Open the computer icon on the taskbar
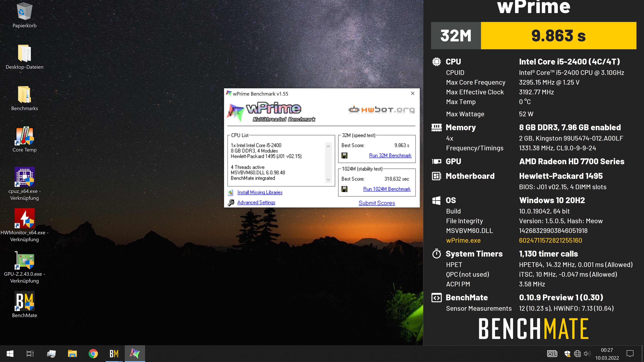This screenshot has width=644, height=362. click(x=51, y=354)
